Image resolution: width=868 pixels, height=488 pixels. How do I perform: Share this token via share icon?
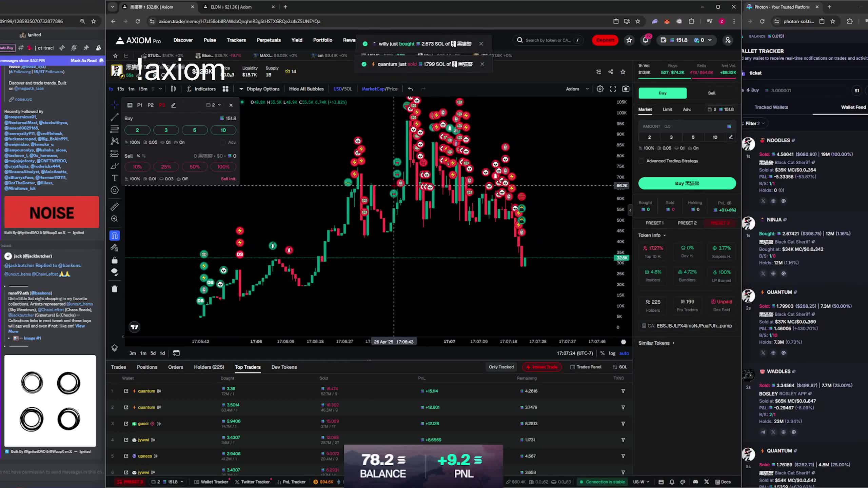611,72
